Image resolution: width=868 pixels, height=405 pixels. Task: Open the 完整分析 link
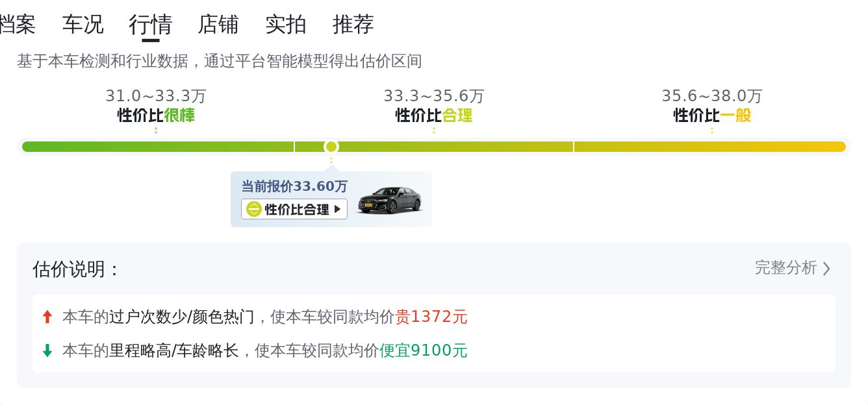tap(785, 268)
